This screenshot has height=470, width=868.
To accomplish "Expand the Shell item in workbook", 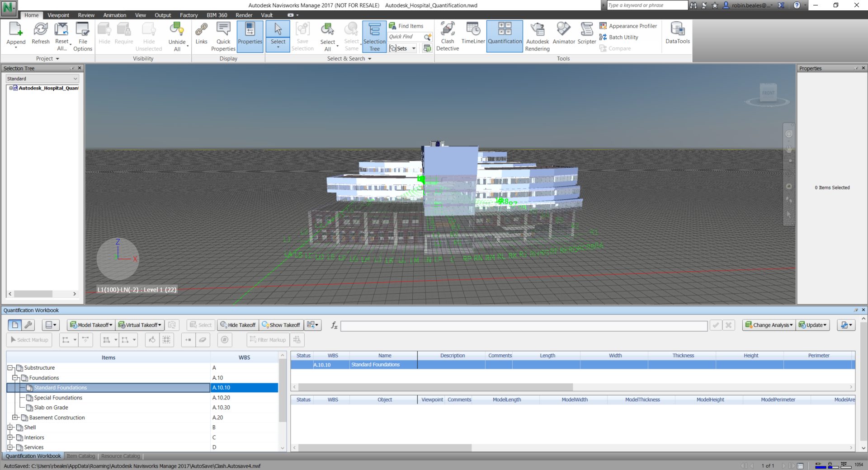I will pos(10,428).
